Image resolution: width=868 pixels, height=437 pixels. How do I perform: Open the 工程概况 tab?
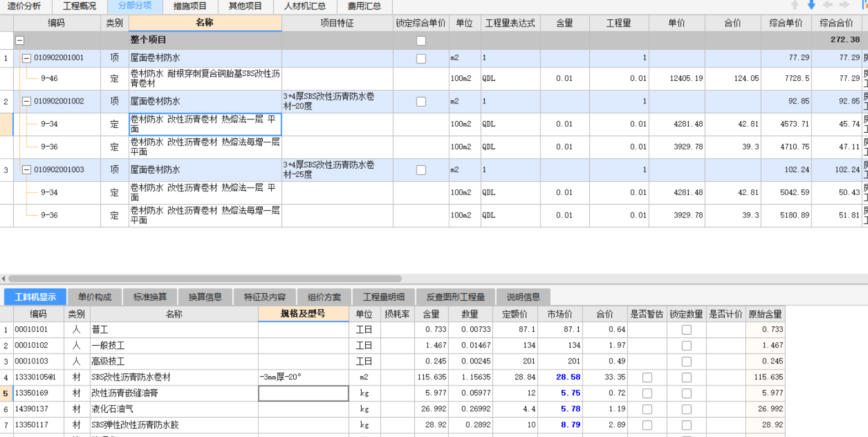click(79, 6)
